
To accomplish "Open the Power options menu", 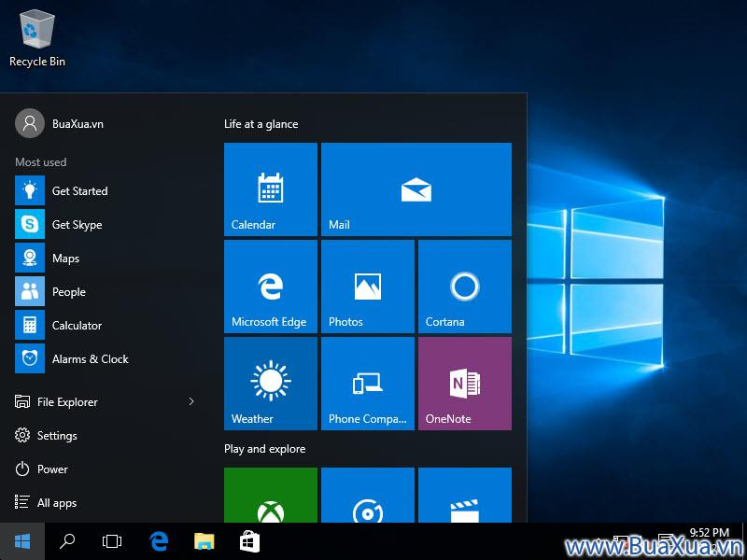I will point(52,469).
